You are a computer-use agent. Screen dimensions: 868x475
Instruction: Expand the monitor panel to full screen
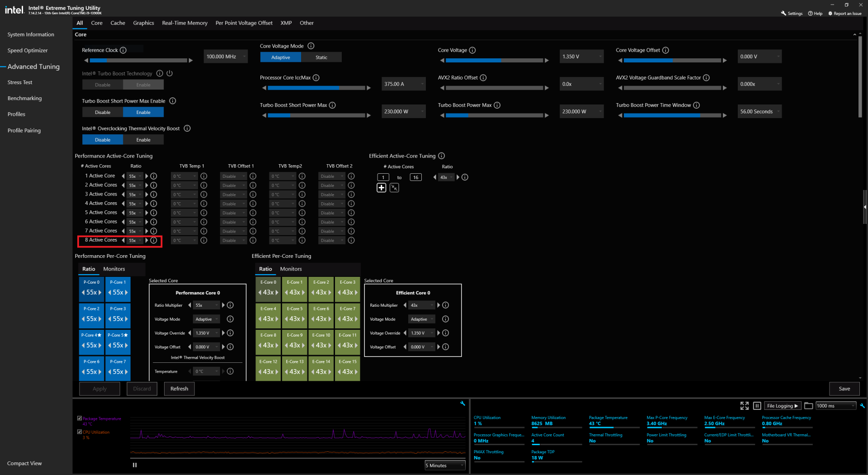(x=744, y=406)
